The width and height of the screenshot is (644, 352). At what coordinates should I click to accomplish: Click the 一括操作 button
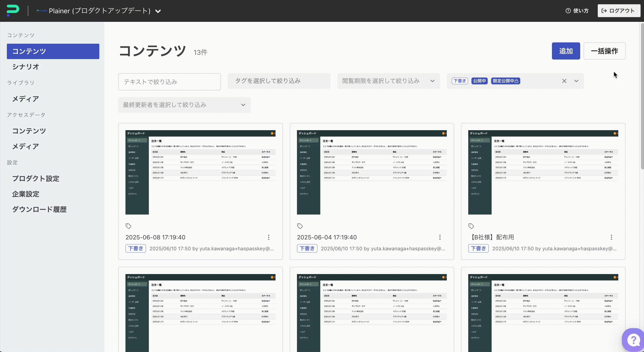coord(604,51)
